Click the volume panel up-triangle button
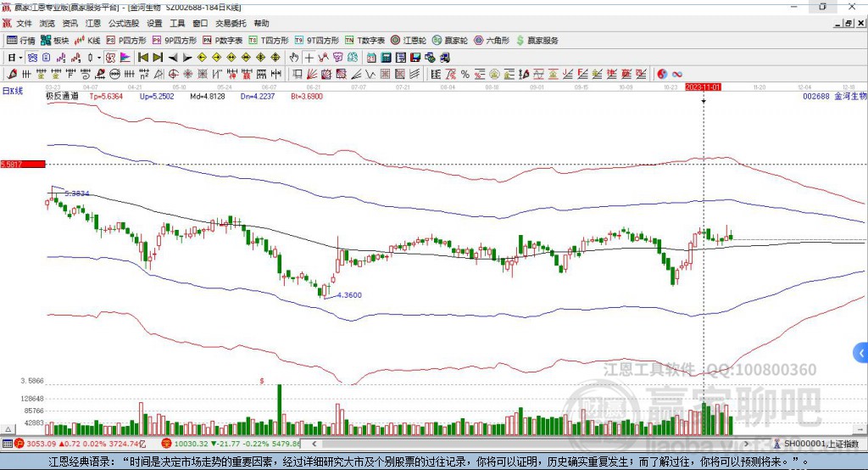 point(8,429)
